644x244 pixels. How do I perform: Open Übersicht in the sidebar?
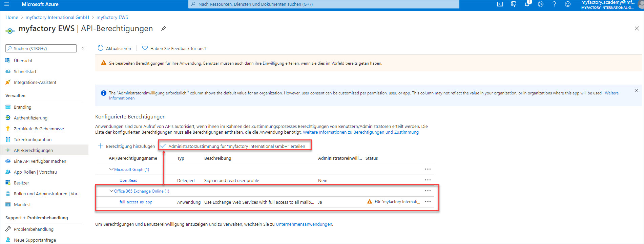coord(23,61)
